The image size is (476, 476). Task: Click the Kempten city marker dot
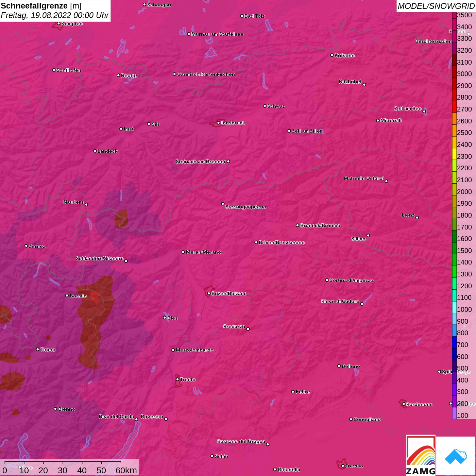58,23
